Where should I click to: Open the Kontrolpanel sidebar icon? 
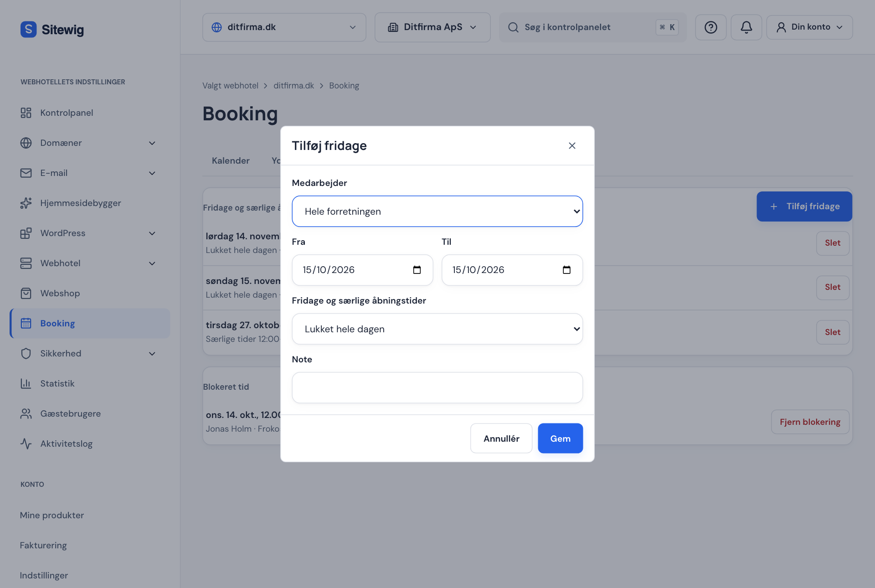coord(26,113)
